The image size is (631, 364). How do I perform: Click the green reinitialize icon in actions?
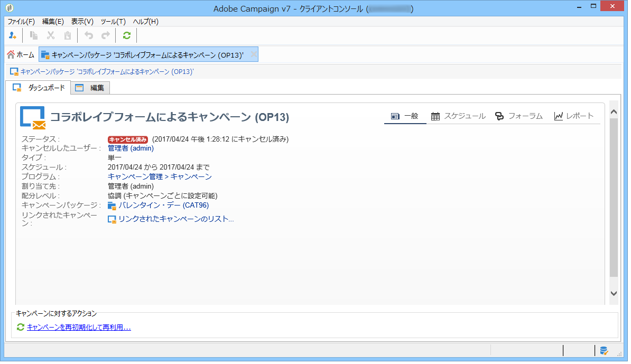tap(21, 328)
